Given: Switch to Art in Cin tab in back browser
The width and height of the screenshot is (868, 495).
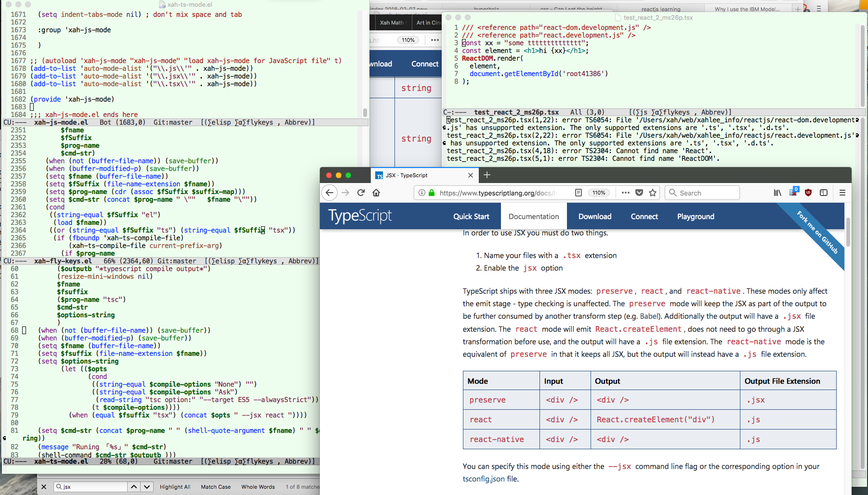Looking at the screenshot, I should coord(427,23).
